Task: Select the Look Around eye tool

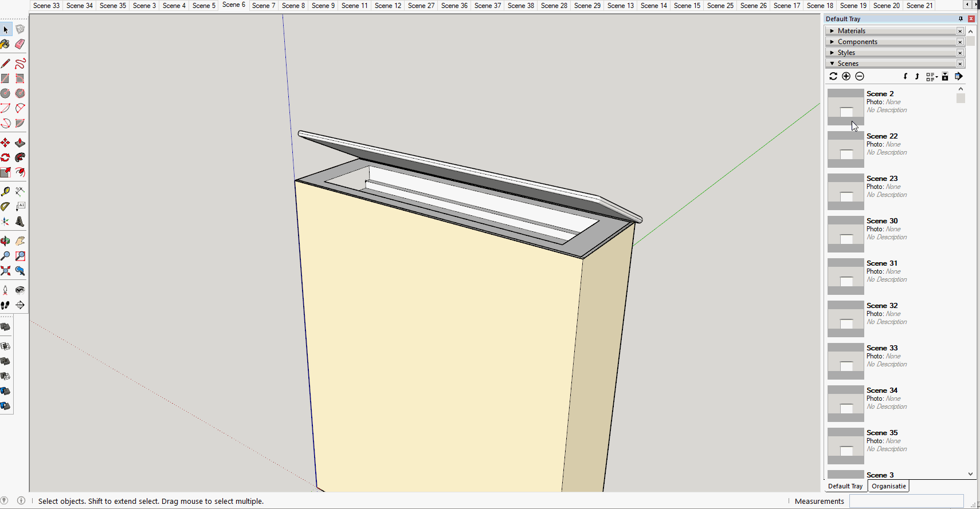Action: [20, 290]
